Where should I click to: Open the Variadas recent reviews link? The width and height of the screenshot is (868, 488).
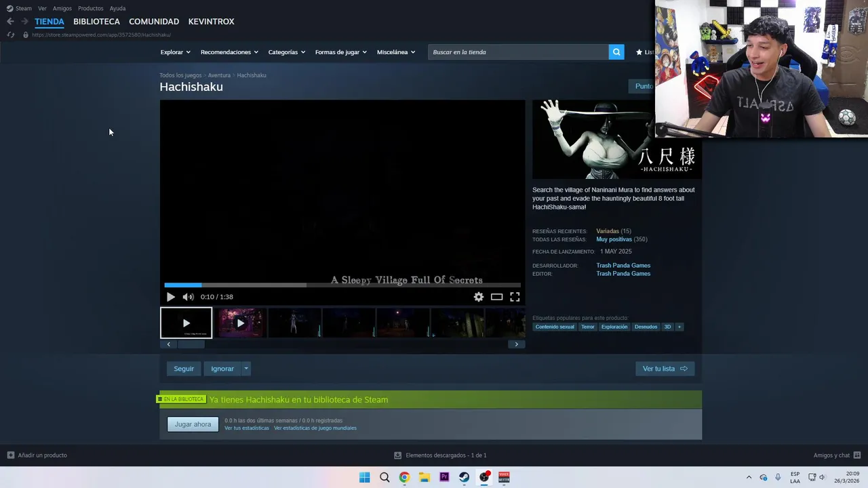click(x=608, y=231)
